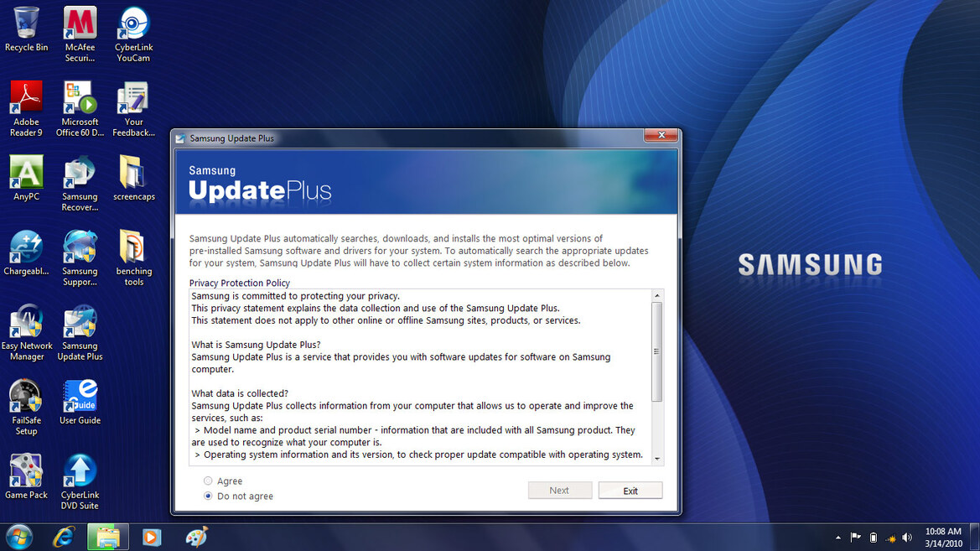Open CyberLink YouCam shortcut
Screen dimensions: 980x551
133,34
